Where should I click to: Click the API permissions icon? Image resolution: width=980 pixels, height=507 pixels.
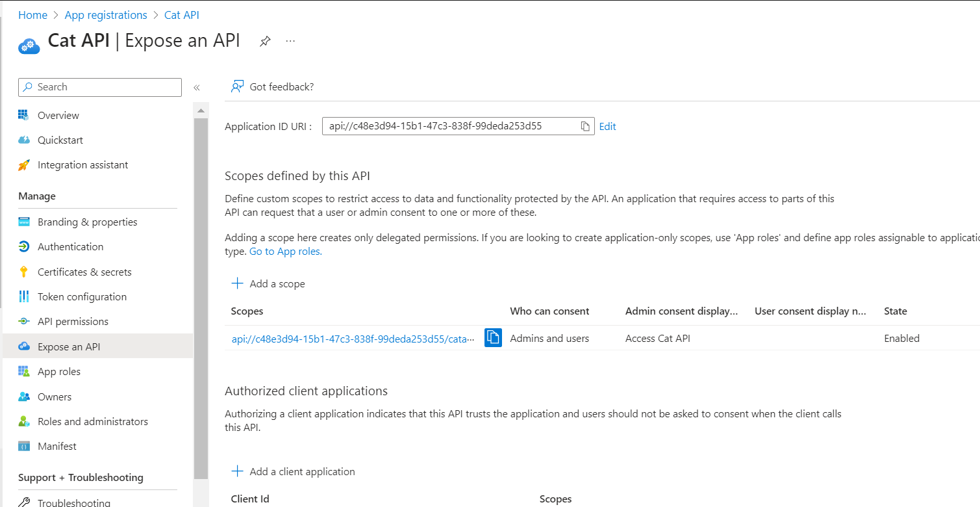tap(24, 322)
